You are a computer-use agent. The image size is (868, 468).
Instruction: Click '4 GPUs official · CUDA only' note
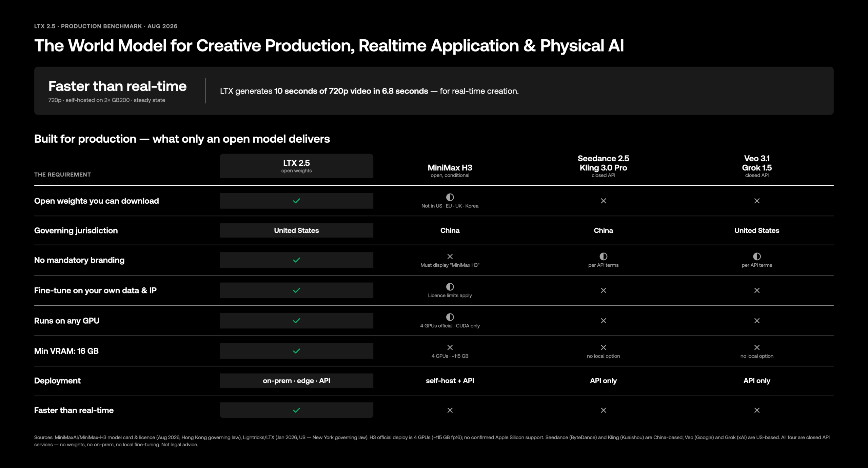450,326
